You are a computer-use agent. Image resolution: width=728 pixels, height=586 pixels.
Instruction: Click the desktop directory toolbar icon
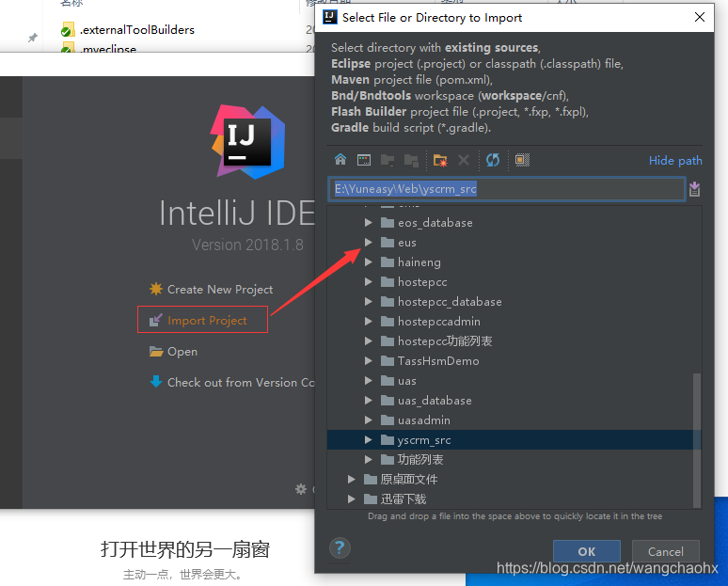(x=364, y=160)
